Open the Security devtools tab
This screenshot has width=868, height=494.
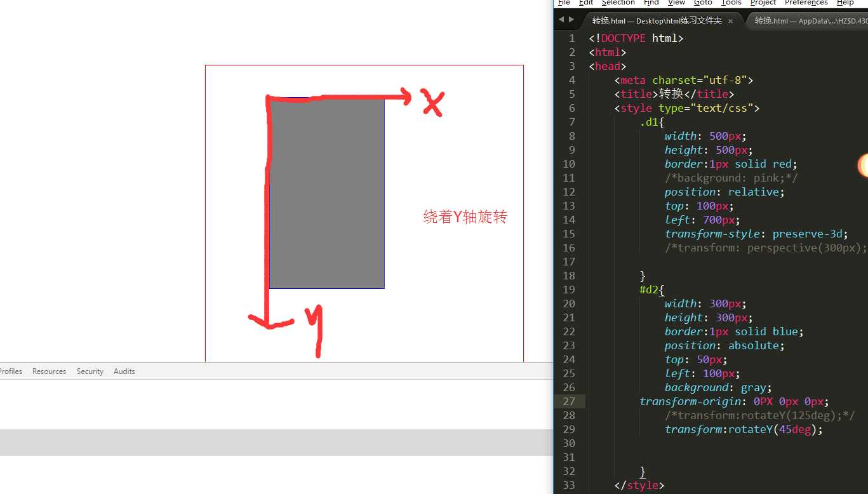(90, 371)
